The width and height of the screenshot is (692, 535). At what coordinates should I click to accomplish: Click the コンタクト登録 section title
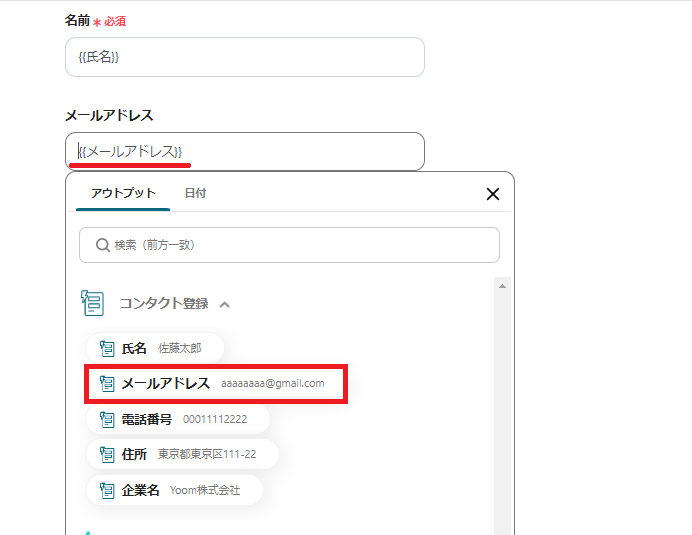click(x=164, y=304)
